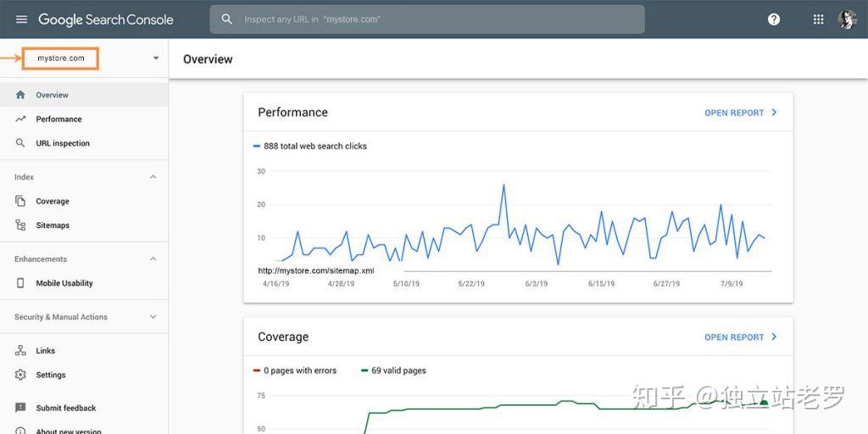The width and height of the screenshot is (868, 434).
Task: Click the Submit feedback icon
Action: 20,408
